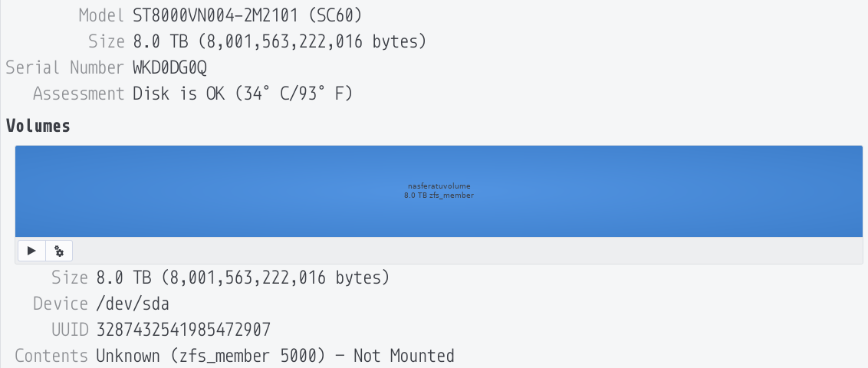Click the UUID value 3287432541985472907
The height and width of the screenshot is (368, 868).
pos(184,330)
